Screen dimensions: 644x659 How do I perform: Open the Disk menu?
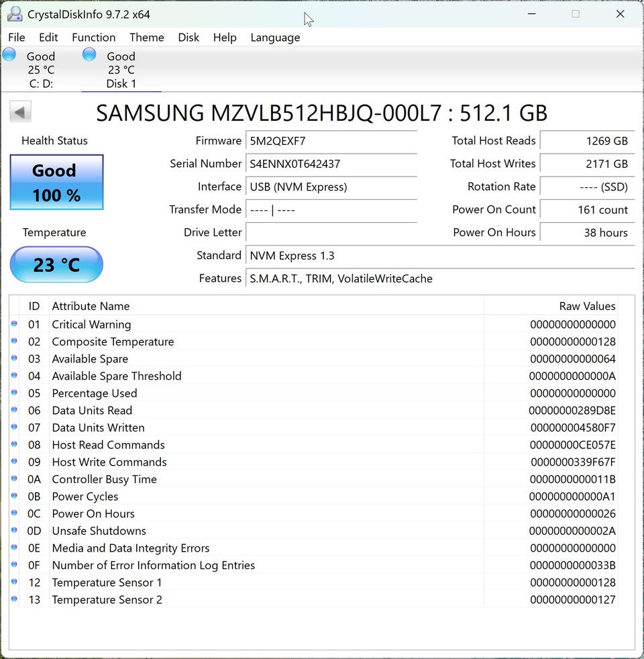point(189,38)
